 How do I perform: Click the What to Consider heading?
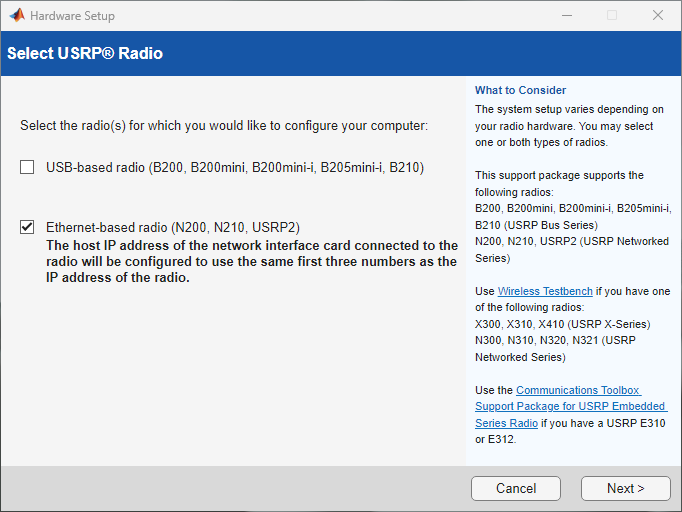pyautogui.click(x=520, y=90)
